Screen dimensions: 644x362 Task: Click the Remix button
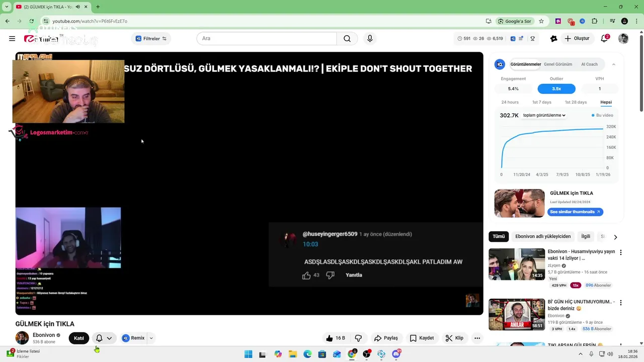click(133, 338)
